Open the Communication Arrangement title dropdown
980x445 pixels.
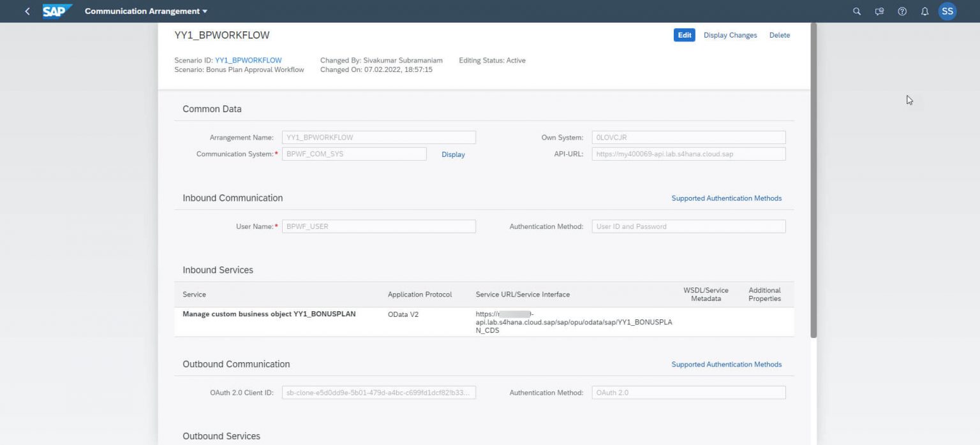pyautogui.click(x=145, y=11)
